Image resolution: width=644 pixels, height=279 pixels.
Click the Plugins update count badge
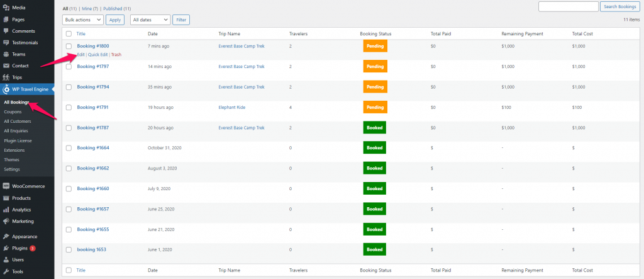[x=33, y=248]
